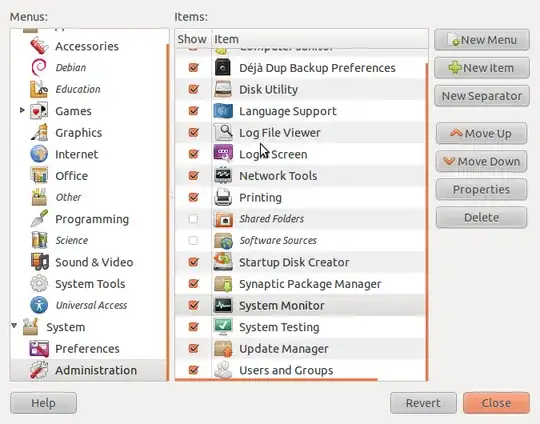Click the System Testing icon

223,327
